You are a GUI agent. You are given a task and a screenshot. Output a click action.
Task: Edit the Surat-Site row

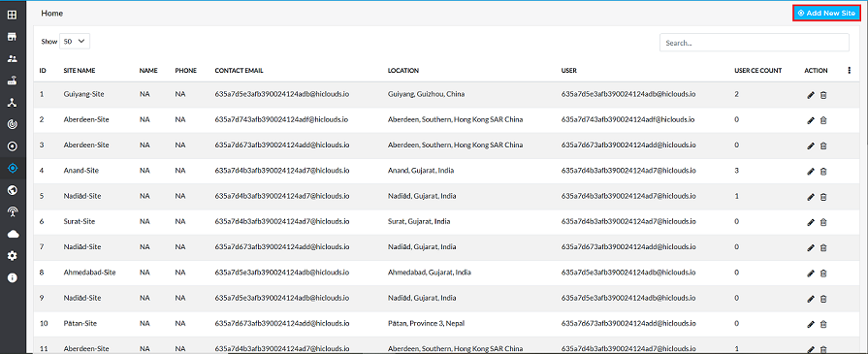click(811, 222)
